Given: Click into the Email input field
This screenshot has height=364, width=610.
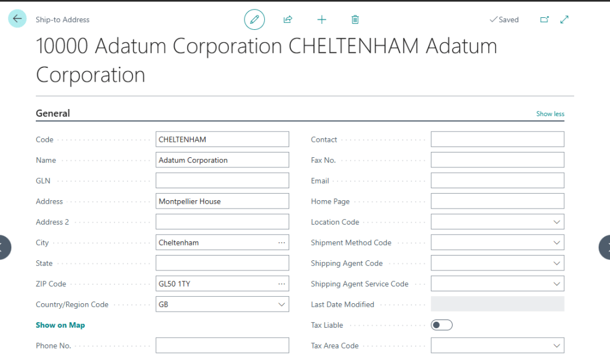Looking at the screenshot, I should pyautogui.click(x=497, y=181).
